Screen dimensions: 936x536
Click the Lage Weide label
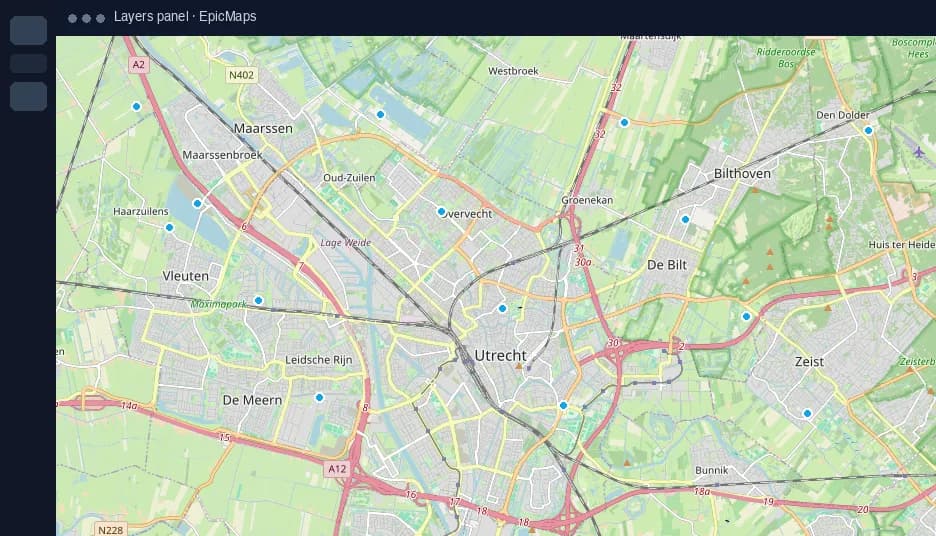[346, 243]
